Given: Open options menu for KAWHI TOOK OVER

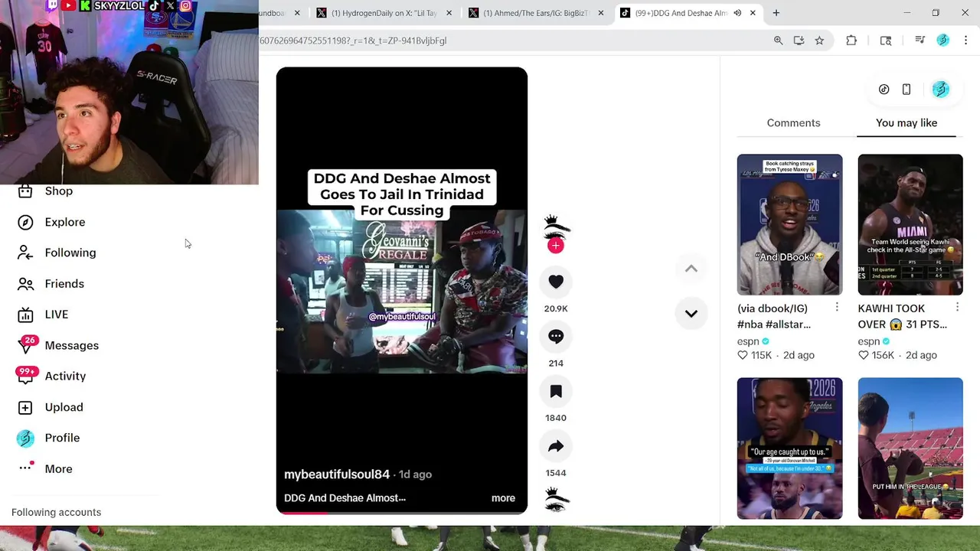Looking at the screenshot, I should point(957,307).
